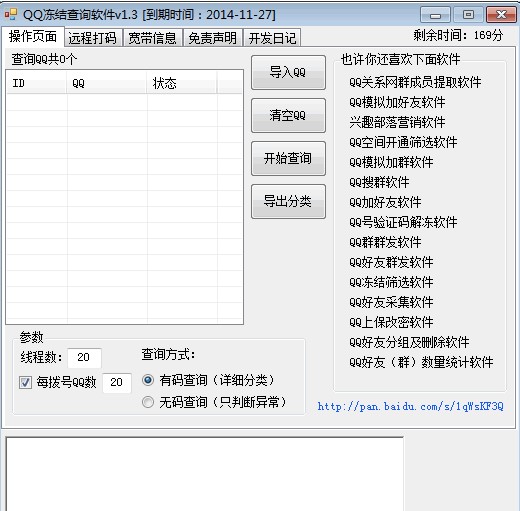
Task: Maximize the window
Action: 468,15
